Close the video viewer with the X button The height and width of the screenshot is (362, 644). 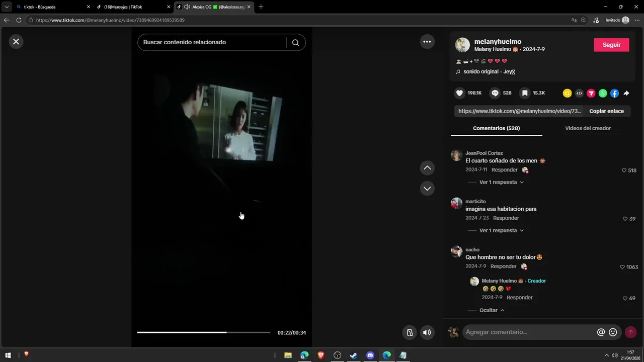(16, 41)
